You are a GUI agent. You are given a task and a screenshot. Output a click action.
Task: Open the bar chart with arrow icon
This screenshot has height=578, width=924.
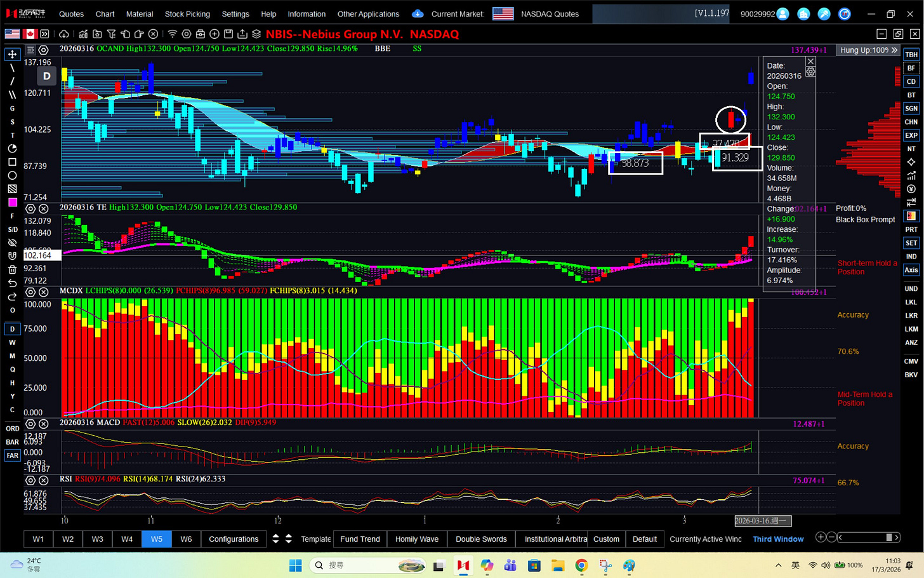[83, 34]
